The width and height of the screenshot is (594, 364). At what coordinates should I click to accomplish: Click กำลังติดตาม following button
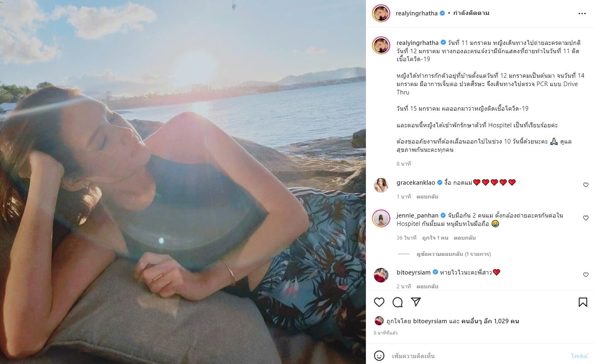click(471, 13)
